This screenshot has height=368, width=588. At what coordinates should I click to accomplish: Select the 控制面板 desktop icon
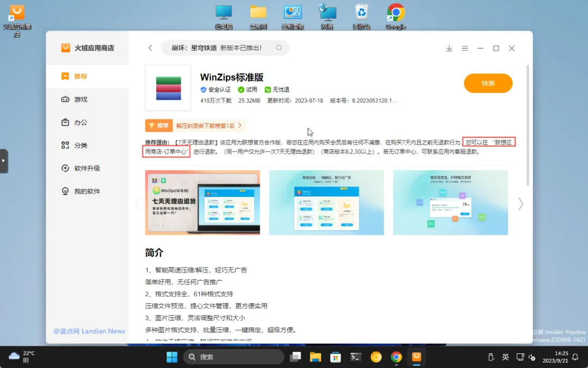[x=292, y=16]
